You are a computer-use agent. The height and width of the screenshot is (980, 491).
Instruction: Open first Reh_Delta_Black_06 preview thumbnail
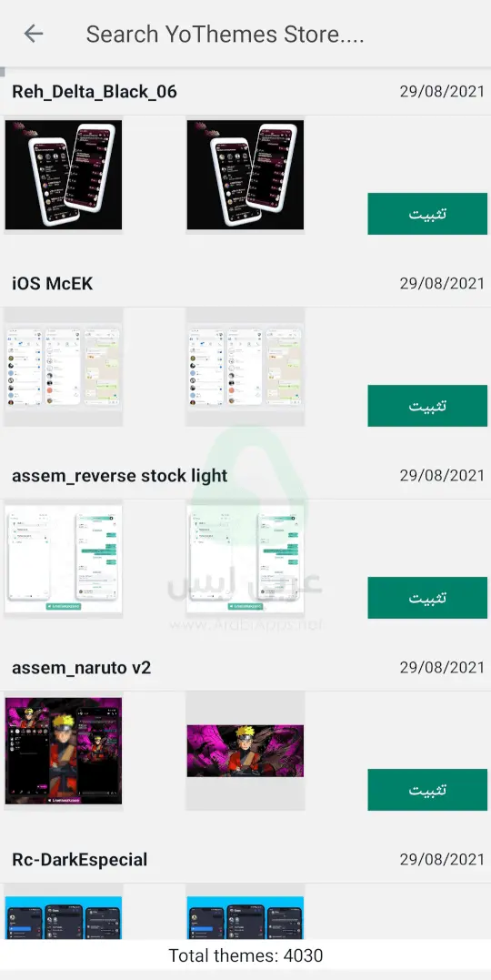(64, 175)
